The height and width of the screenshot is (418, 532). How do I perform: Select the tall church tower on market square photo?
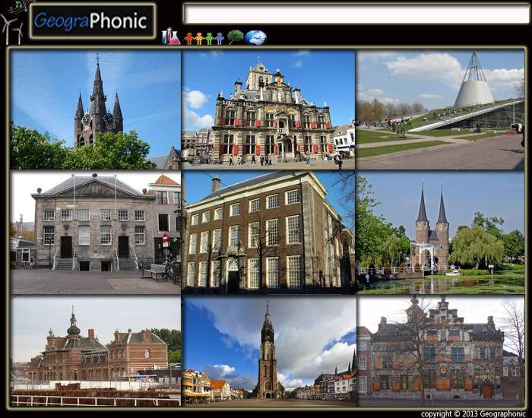[269, 352]
